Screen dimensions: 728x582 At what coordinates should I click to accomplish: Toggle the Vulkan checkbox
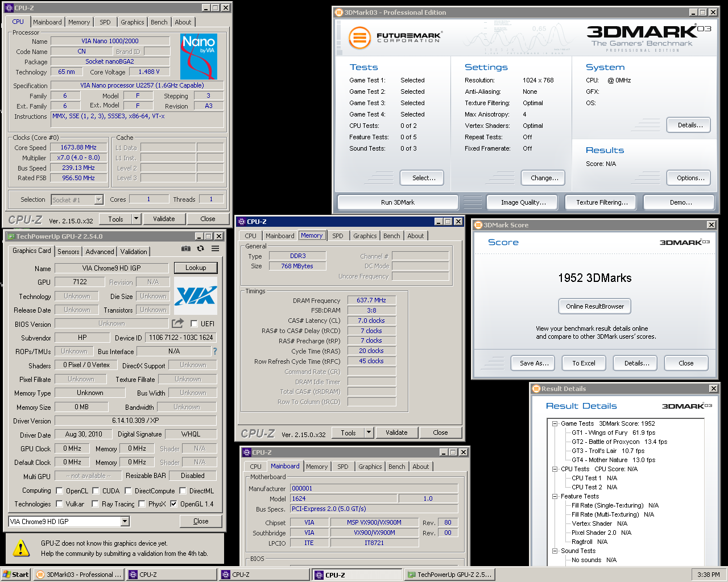[x=59, y=504]
